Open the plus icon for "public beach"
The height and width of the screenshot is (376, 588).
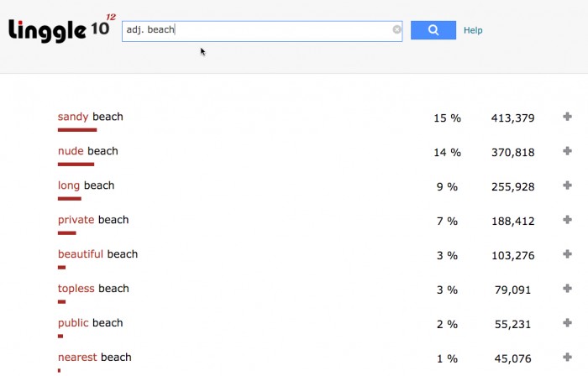pyautogui.click(x=568, y=323)
